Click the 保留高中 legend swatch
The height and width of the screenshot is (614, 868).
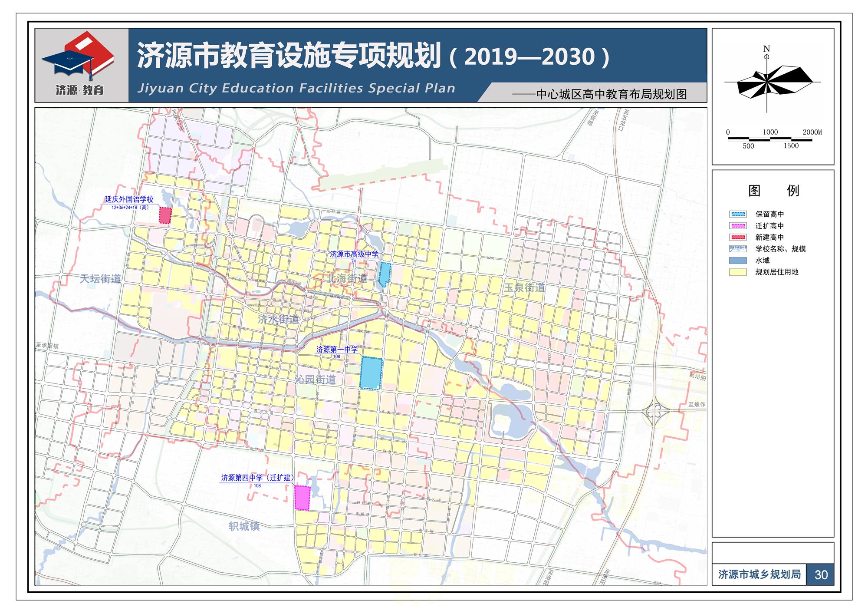tap(738, 214)
